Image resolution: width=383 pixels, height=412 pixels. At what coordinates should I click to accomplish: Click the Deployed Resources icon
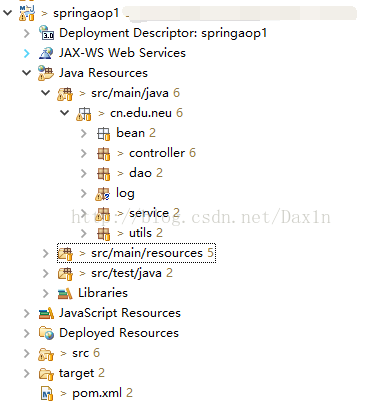[x=46, y=333]
